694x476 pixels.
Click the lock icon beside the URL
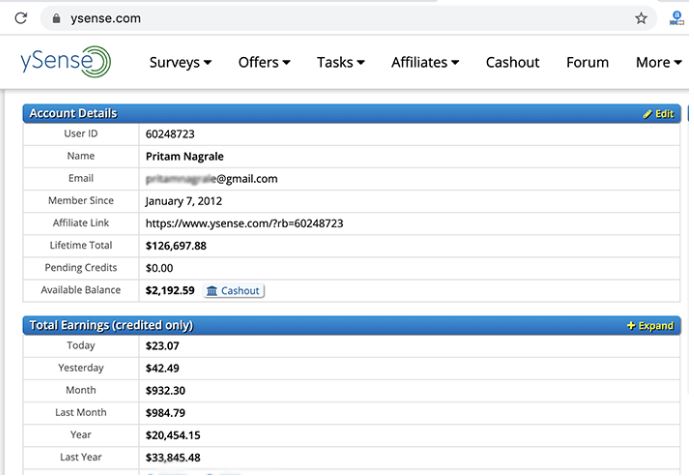(57, 18)
